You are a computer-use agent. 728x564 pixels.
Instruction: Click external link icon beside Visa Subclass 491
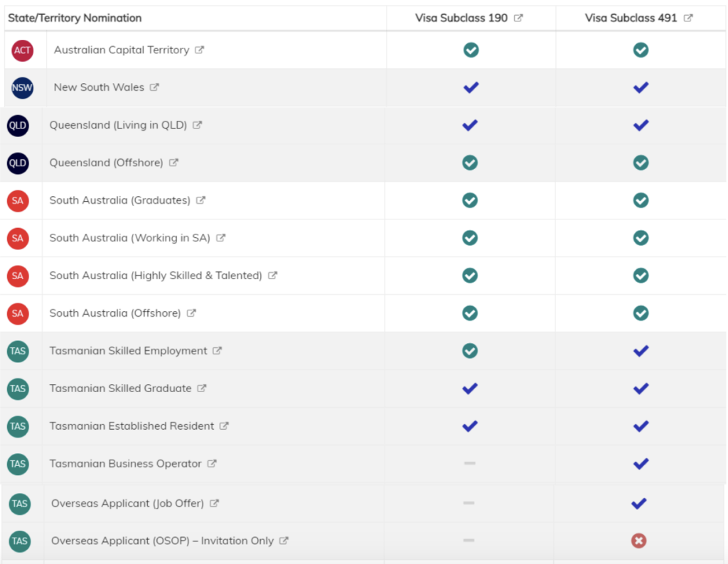coord(688,18)
